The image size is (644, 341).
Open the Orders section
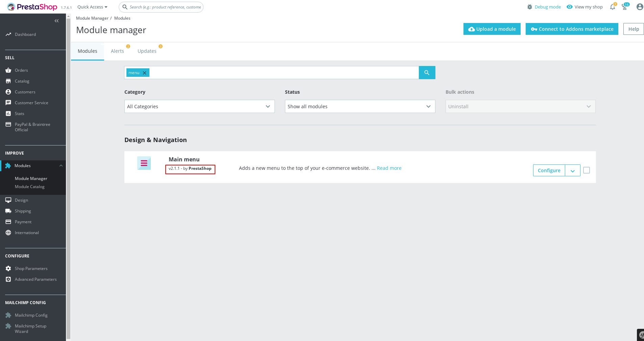coord(21,70)
